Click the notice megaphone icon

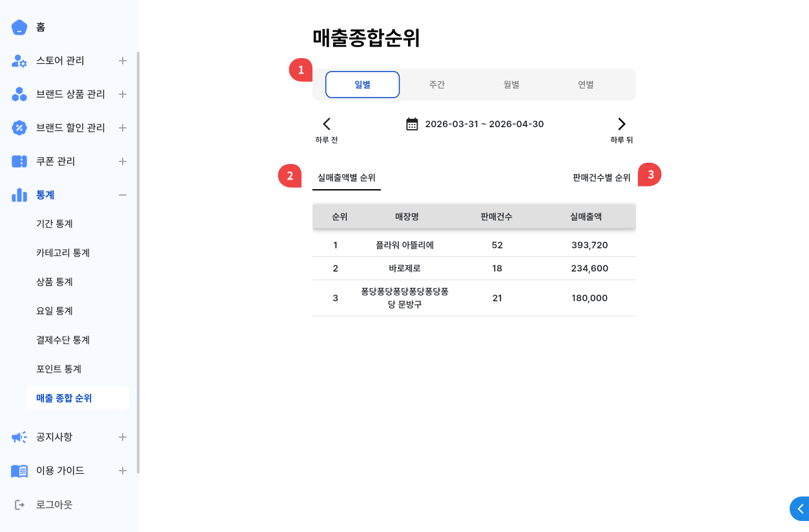point(19,437)
